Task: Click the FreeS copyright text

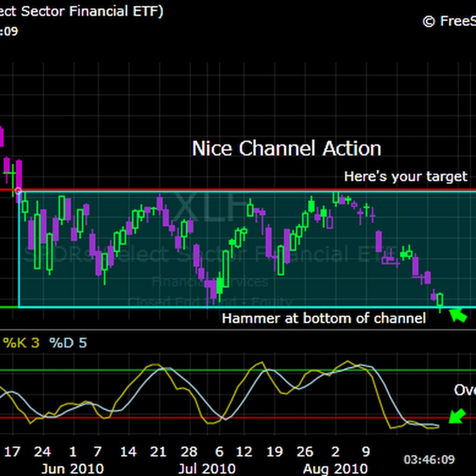Action: [449, 21]
